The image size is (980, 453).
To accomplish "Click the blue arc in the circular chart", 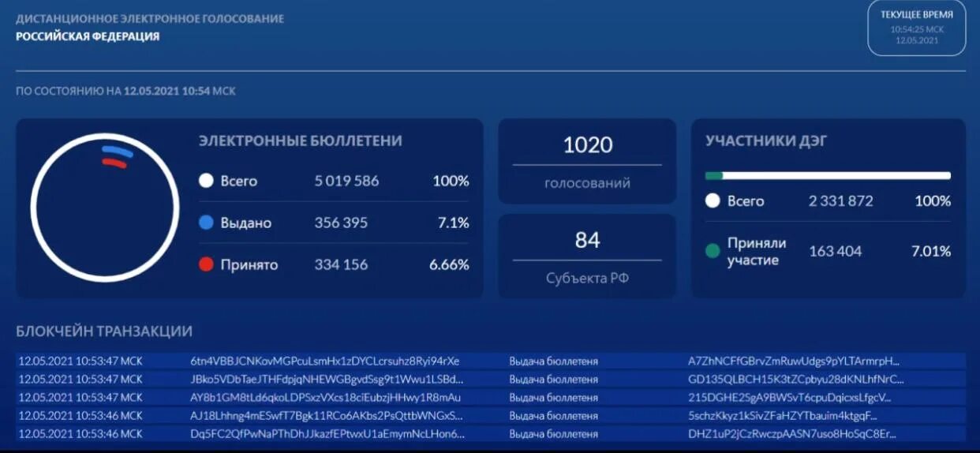I will point(117,151).
